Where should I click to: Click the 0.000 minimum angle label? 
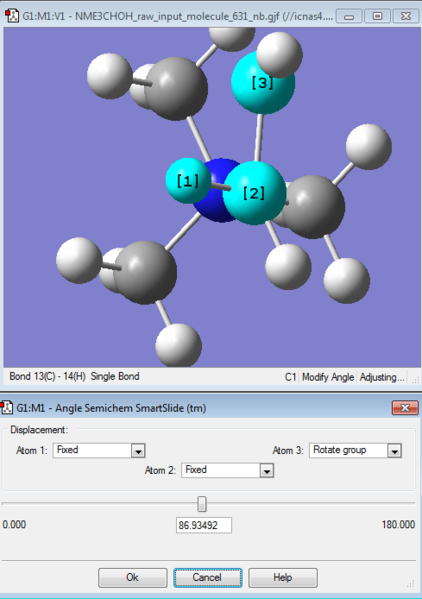(x=14, y=525)
